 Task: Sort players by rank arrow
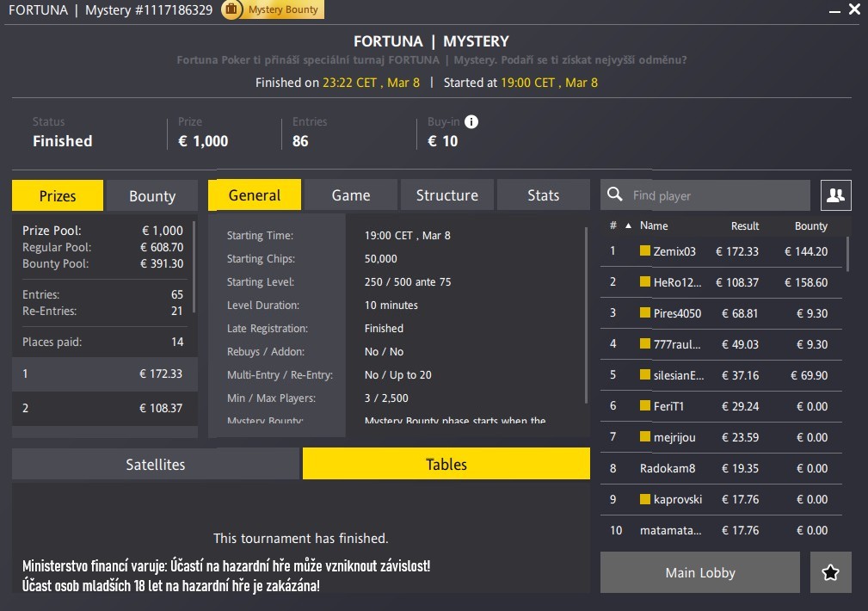coord(628,225)
